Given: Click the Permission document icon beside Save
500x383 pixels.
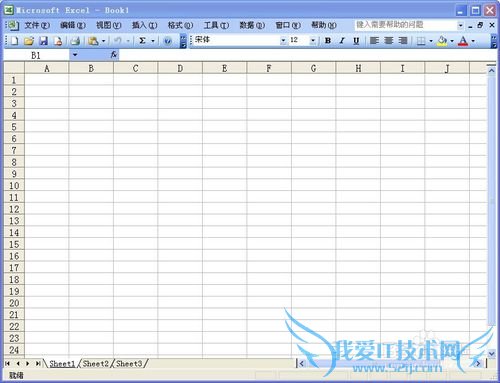Looking at the screenshot, I should pyautogui.click(x=58, y=41).
